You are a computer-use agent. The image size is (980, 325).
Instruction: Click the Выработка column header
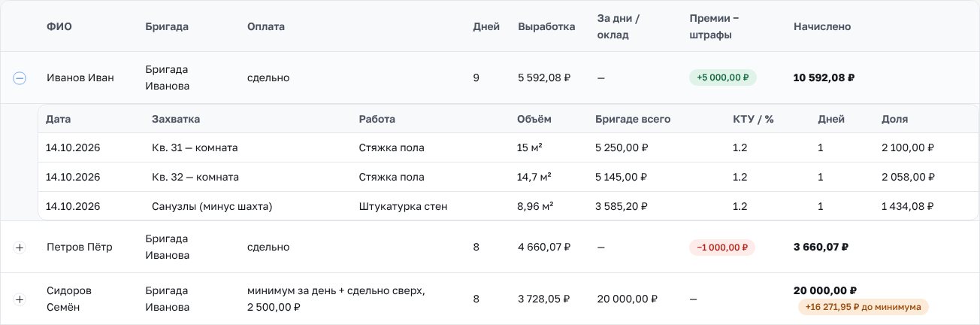546,26
